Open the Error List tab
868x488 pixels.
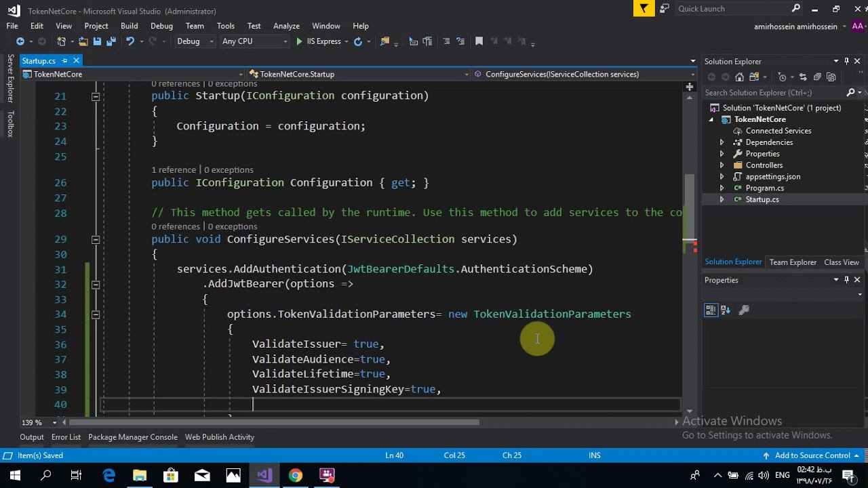click(x=66, y=437)
